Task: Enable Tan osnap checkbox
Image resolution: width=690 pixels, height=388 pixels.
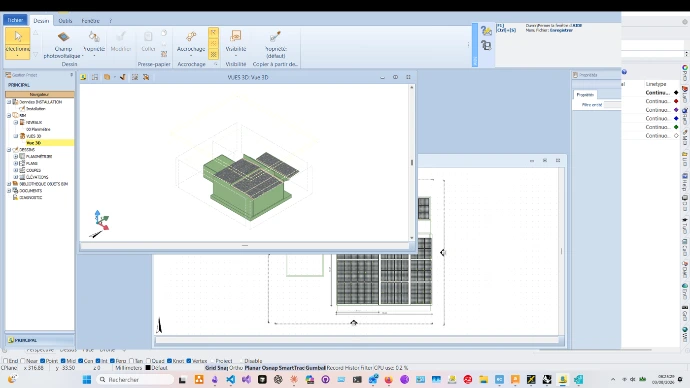Action: (x=131, y=361)
